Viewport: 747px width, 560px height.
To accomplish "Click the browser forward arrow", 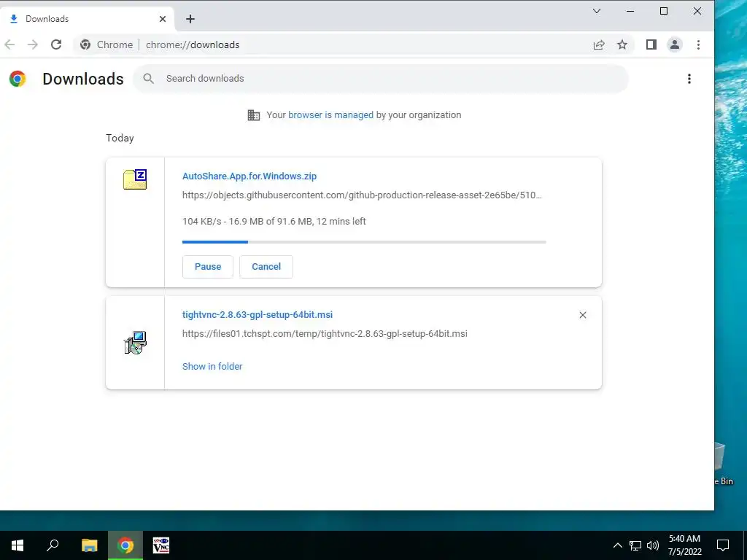I will click(x=32, y=44).
